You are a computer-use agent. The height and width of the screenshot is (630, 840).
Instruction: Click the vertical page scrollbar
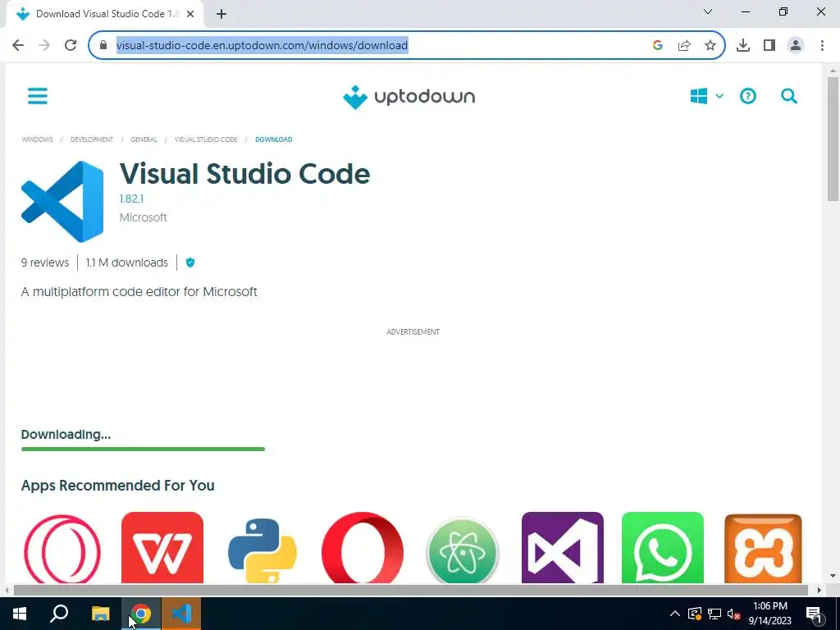[x=833, y=139]
